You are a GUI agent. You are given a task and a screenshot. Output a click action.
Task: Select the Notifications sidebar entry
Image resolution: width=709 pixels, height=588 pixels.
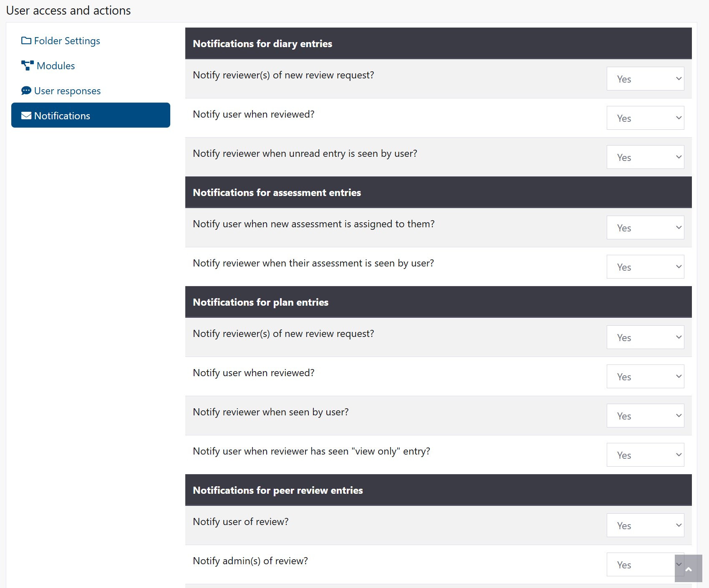63,116
